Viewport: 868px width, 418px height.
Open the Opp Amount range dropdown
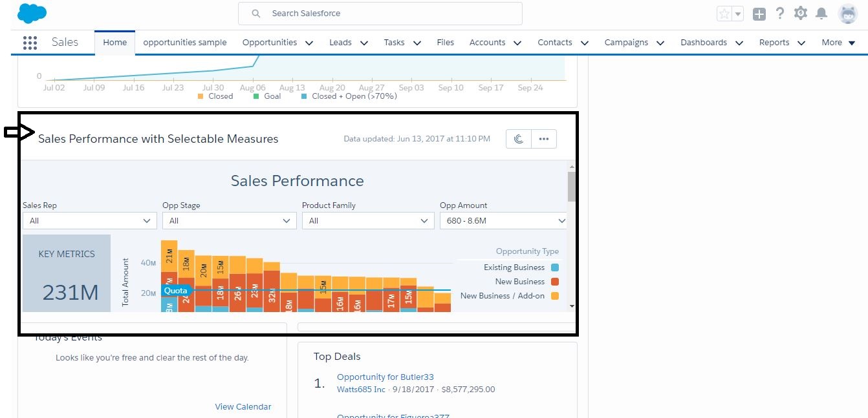(x=503, y=221)
